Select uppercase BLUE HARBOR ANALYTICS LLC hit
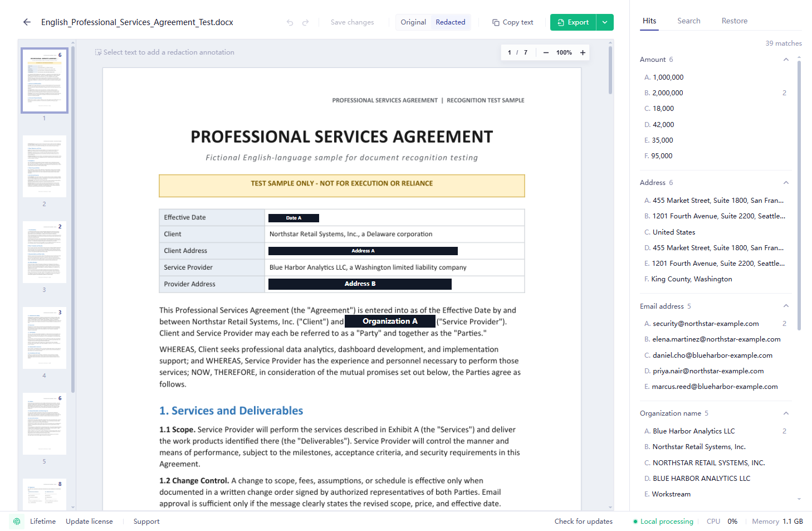The height and width of the screenshot is (531, 812). click(716, 479)
